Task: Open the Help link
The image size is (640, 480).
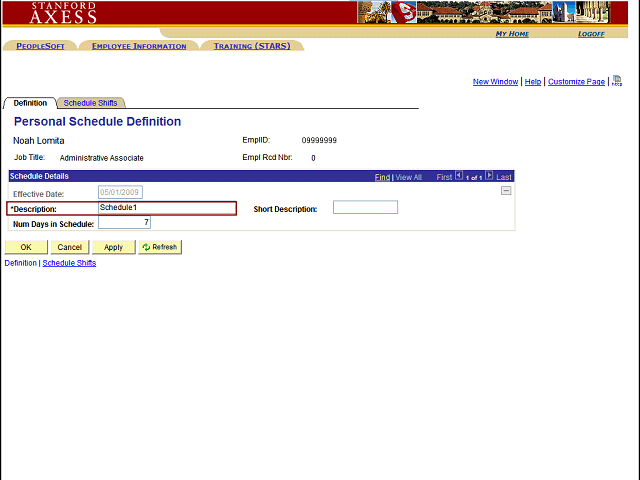Action: pyautogui.click(x=533, y=82)
